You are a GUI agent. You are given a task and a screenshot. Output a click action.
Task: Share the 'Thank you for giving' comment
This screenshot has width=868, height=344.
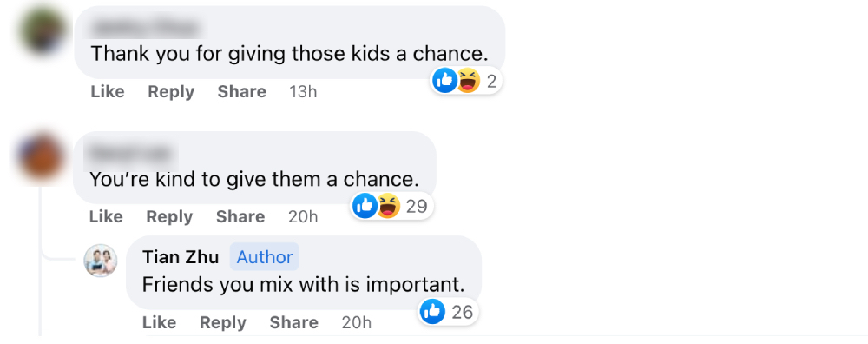pyautogui.click(x=242, y=91)
